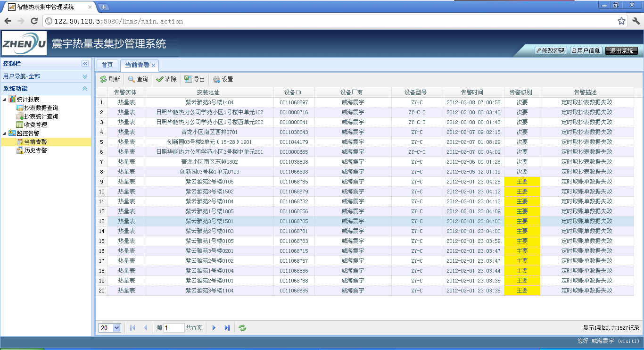Collapse the 系统功能 section

tap(85, 89)
